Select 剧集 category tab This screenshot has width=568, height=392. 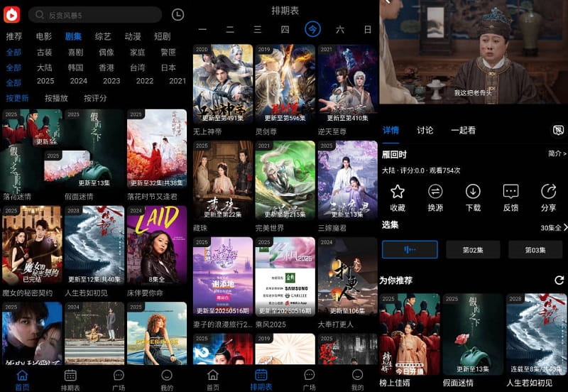(x=73, y=36)
